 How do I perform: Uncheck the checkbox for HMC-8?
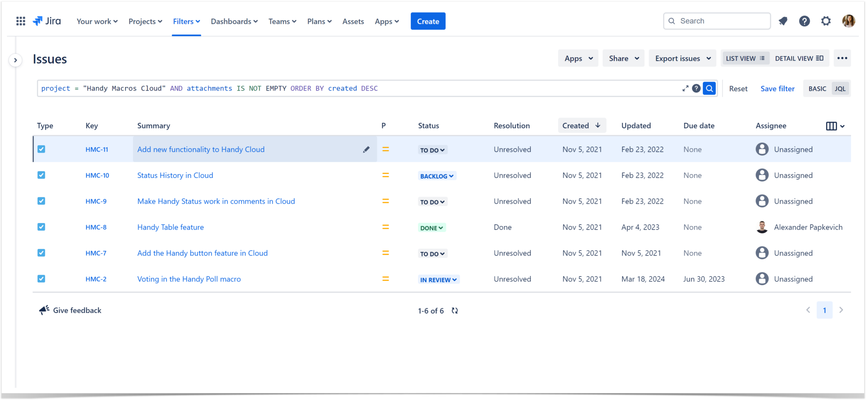click(41, 227)
